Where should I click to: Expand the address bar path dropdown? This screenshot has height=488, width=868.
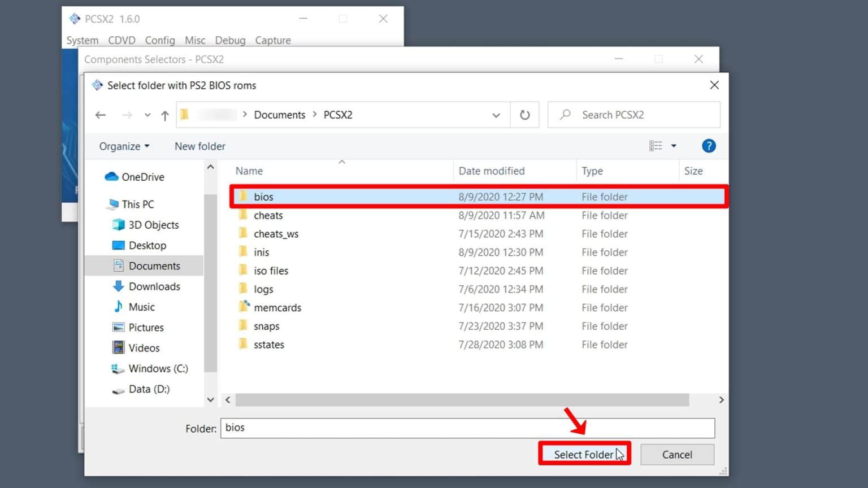tap(496, 115)
